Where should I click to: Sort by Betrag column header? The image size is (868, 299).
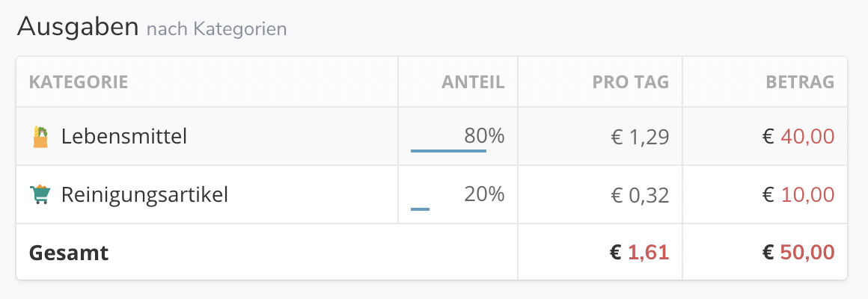(x=800, y=81)
